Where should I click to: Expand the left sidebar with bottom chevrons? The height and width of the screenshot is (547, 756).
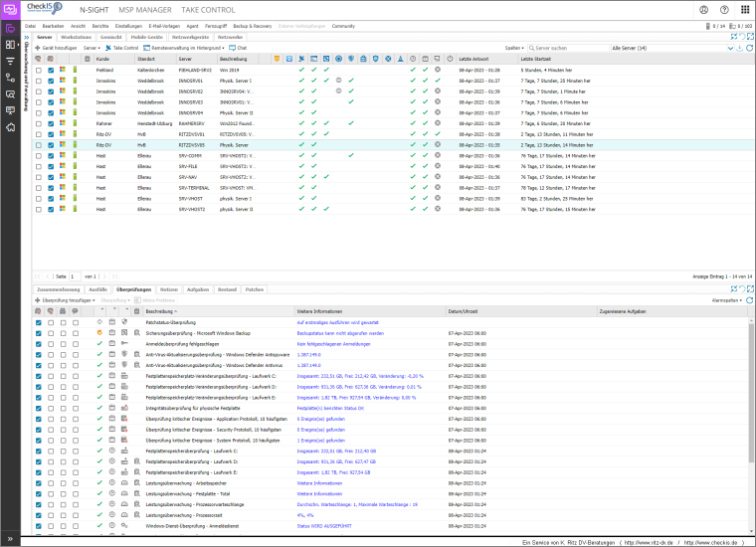(10, 539)
